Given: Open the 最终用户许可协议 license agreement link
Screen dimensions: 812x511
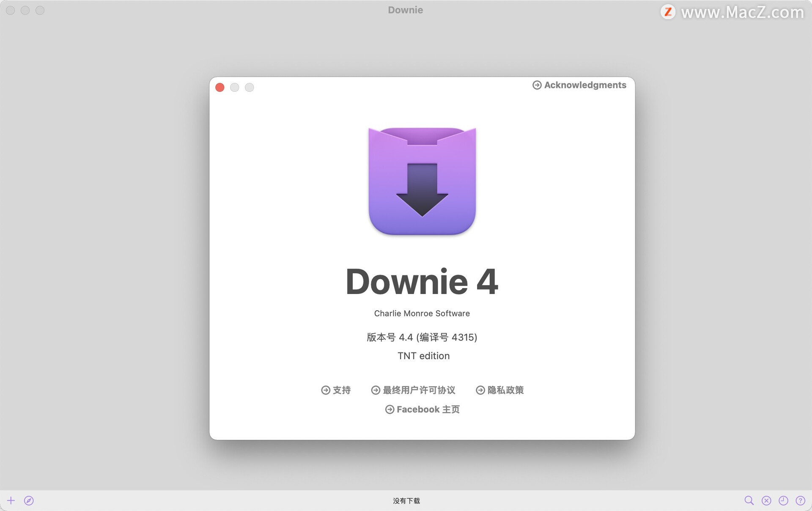Looking at the screenshot, I should click(x=413, y=390).
